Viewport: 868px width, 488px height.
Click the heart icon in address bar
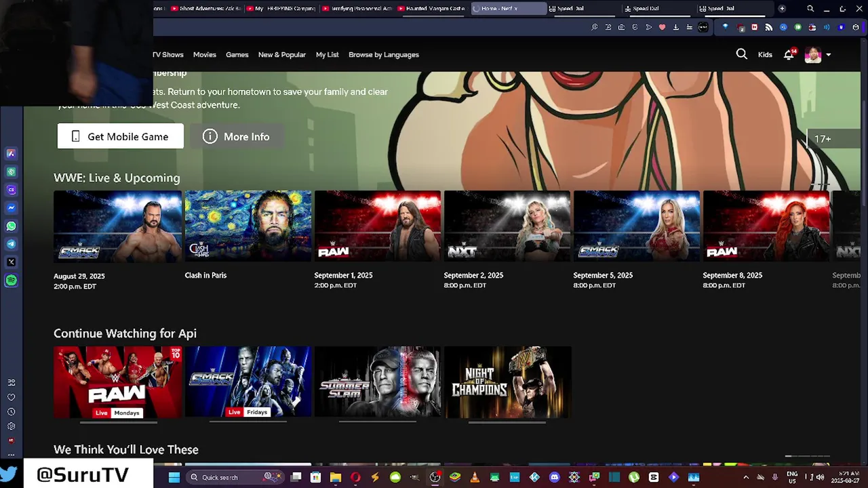[x=662, y=27]
